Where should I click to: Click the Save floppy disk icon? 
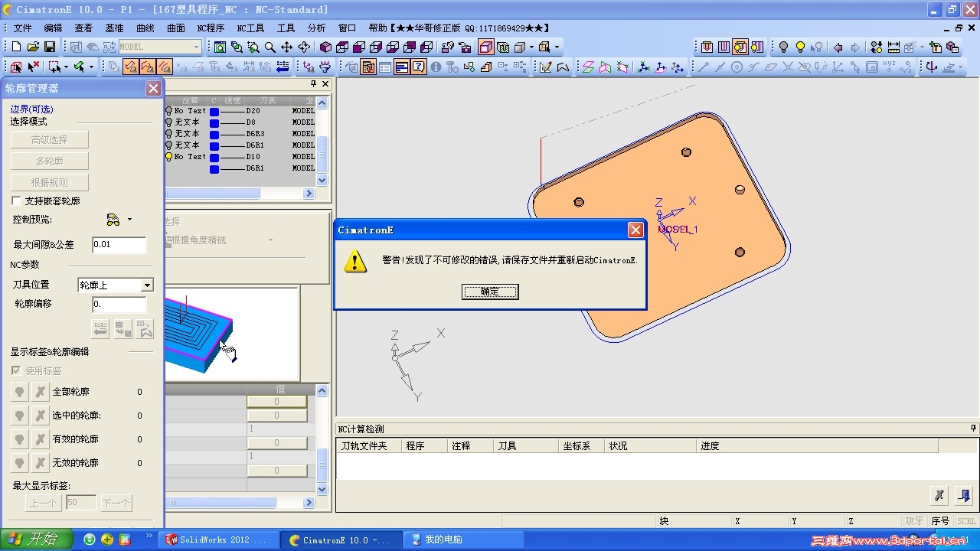coord(50,47)
